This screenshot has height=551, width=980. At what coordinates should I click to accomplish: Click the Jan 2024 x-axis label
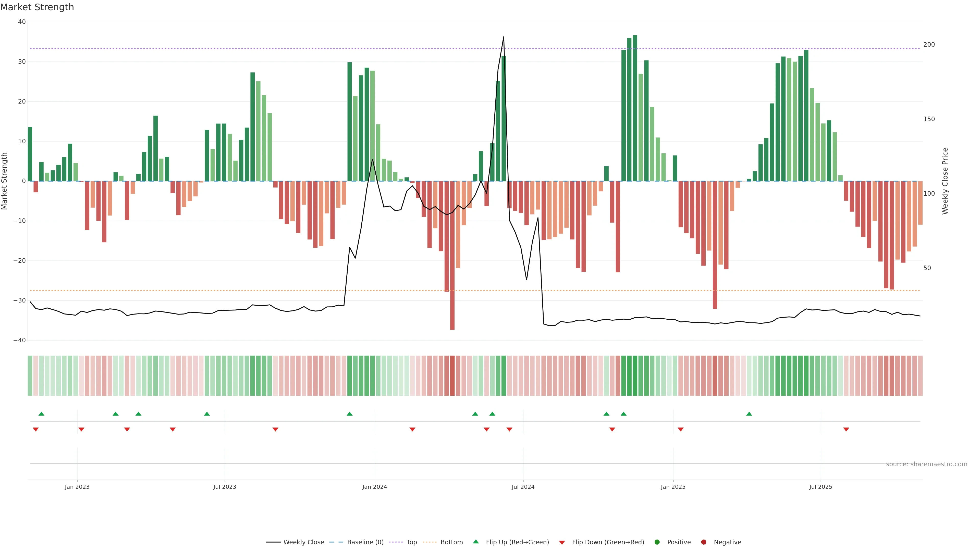(x=374, y=487)
